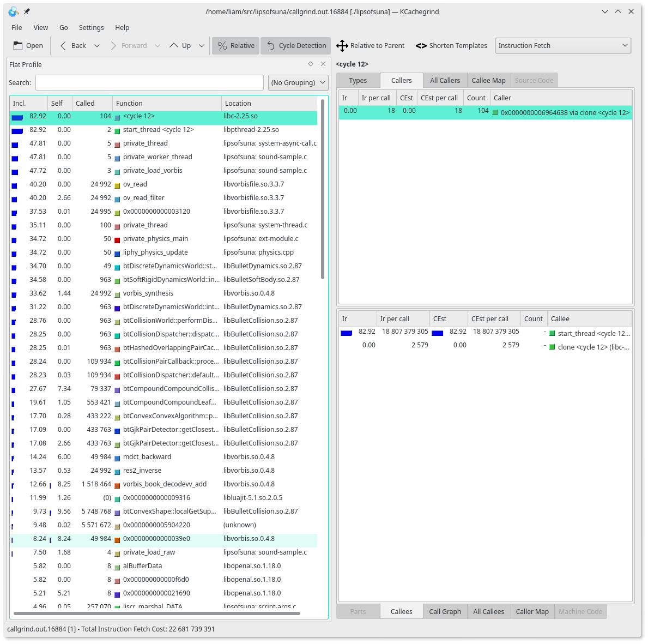The width and height of the screenshot is (648, 644).
Task: Click the Up navigation arrow
Action: (x=174, y=46)
